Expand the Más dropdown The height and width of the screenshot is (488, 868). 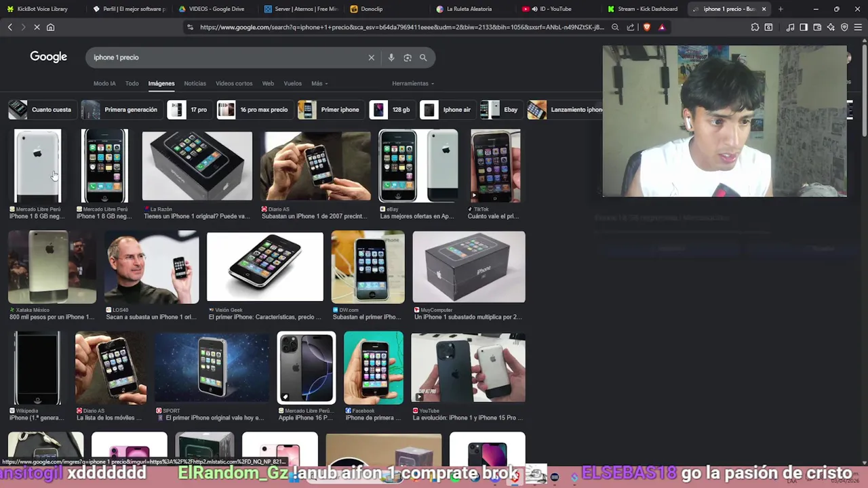pyautogui.click(x=319, y=83)
